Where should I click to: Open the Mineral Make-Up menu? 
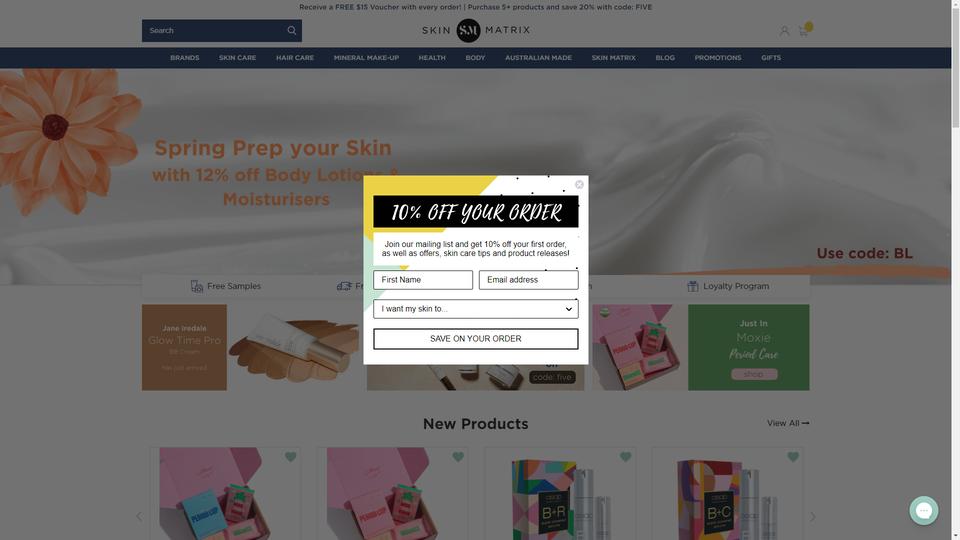(366, 58)
